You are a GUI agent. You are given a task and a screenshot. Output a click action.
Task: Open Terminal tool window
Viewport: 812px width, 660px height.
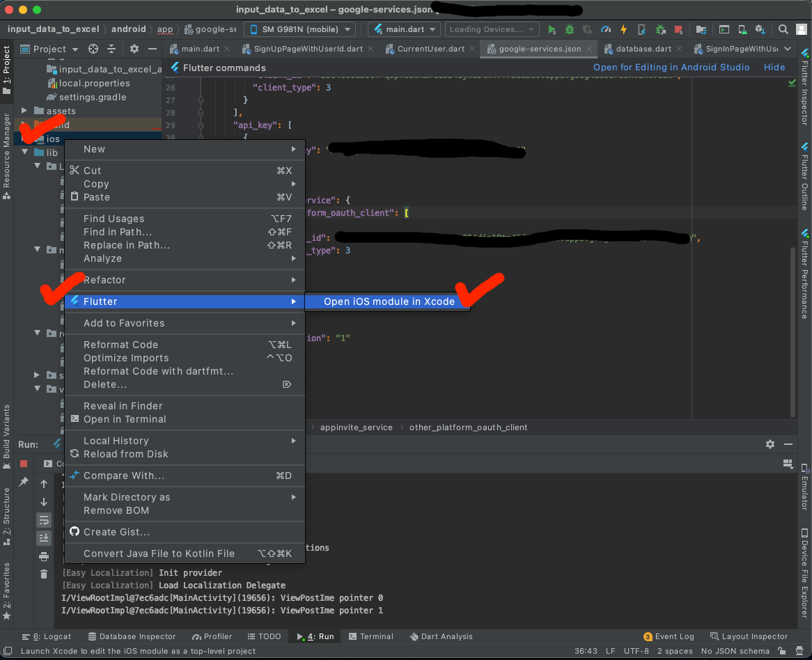click(370, 637)
